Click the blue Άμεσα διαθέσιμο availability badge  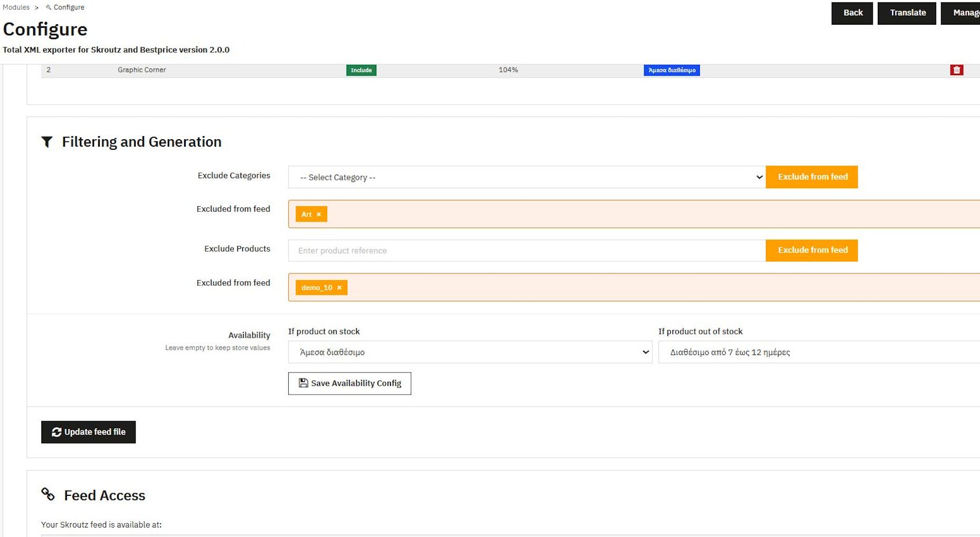click(671, 70)
